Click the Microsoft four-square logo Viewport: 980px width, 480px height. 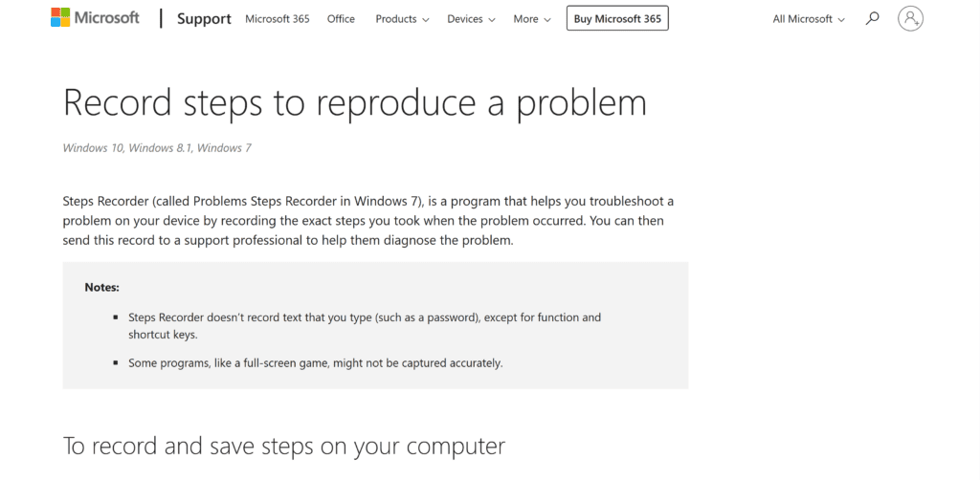tap(61, 18)
